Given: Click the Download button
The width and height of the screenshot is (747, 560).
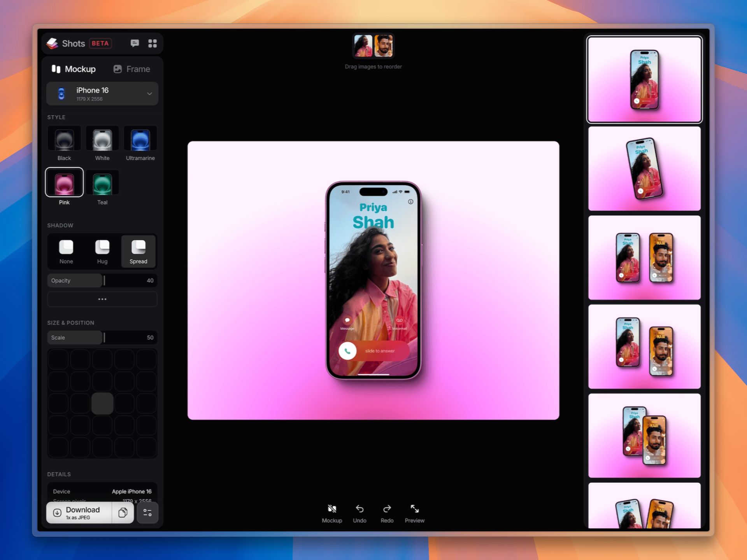Looking at the screenshot, I should coord(79,513).
